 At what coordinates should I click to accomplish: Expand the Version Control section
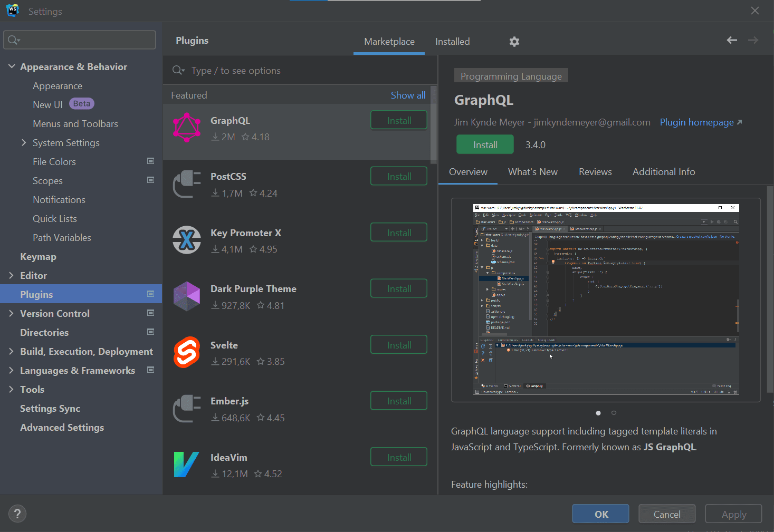pos(12,313)
